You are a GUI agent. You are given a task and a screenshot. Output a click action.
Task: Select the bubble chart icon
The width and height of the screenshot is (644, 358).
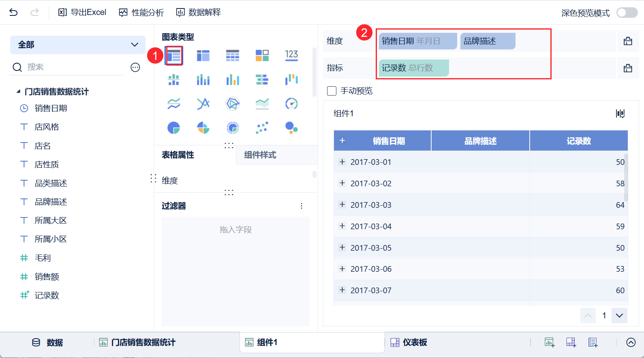(x=291, y=128)
